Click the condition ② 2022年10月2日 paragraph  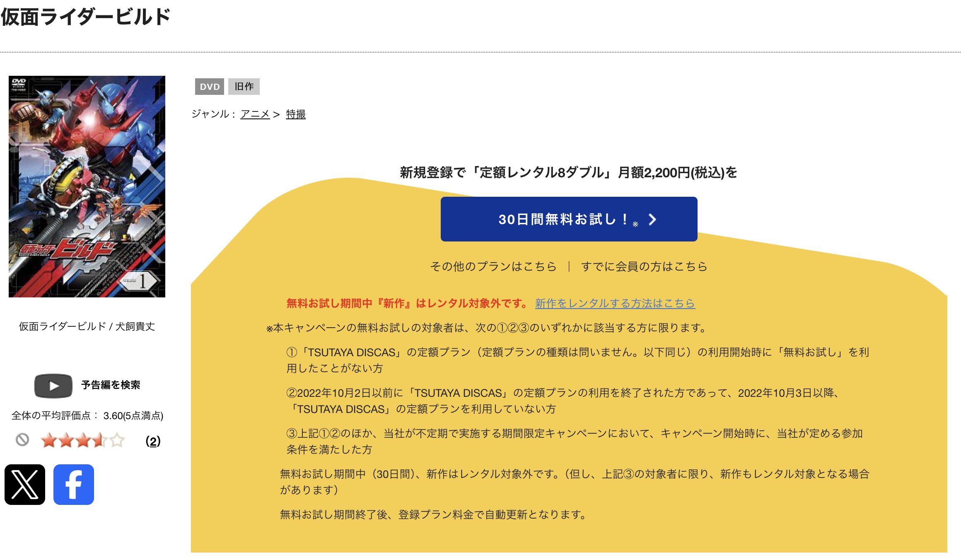(563, 401)
